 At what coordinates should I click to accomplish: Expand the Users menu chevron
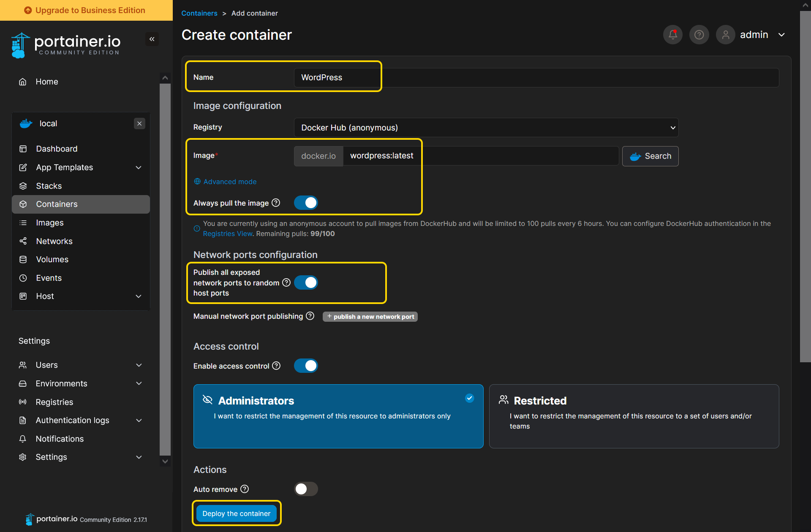point(139,365)
